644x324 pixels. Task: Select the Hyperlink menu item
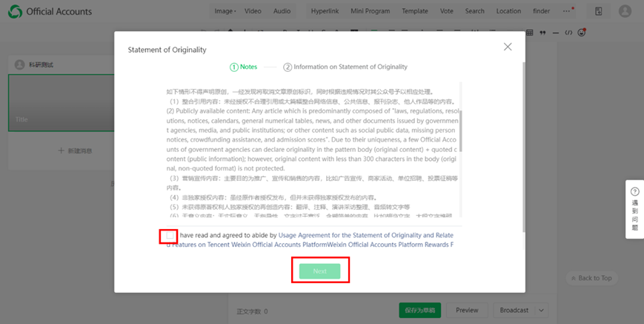pos(325,11)
